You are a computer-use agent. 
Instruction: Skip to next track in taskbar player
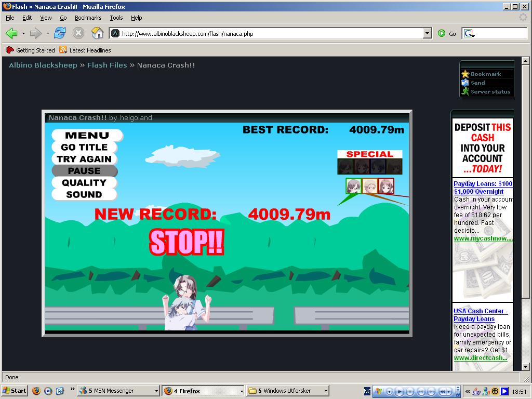click(x=431, y=391)
